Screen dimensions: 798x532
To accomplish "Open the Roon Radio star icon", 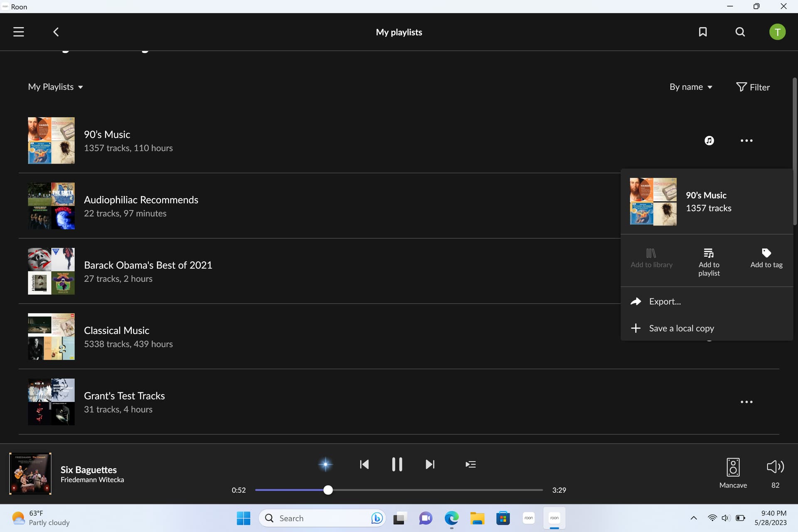I will (x=325, y=464).
